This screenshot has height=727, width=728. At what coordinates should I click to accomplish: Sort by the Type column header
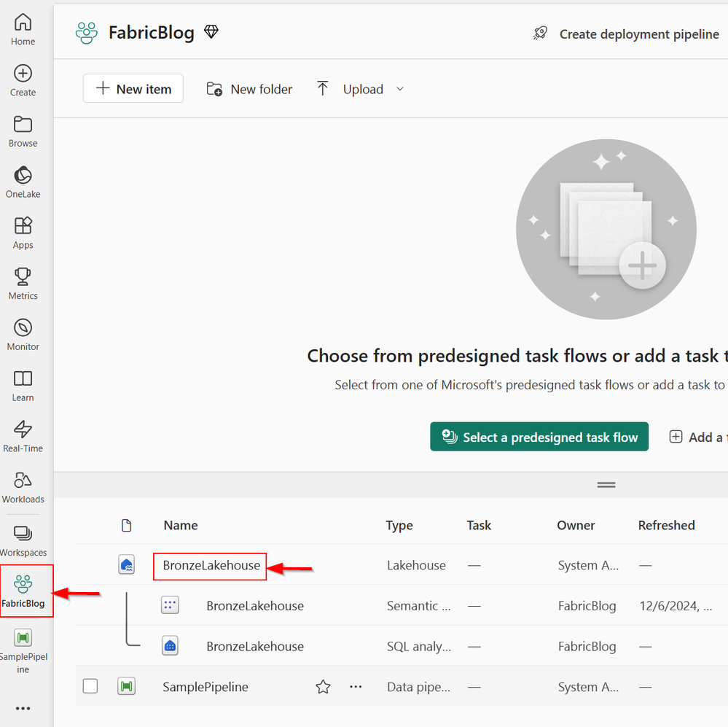pos(399,526)
